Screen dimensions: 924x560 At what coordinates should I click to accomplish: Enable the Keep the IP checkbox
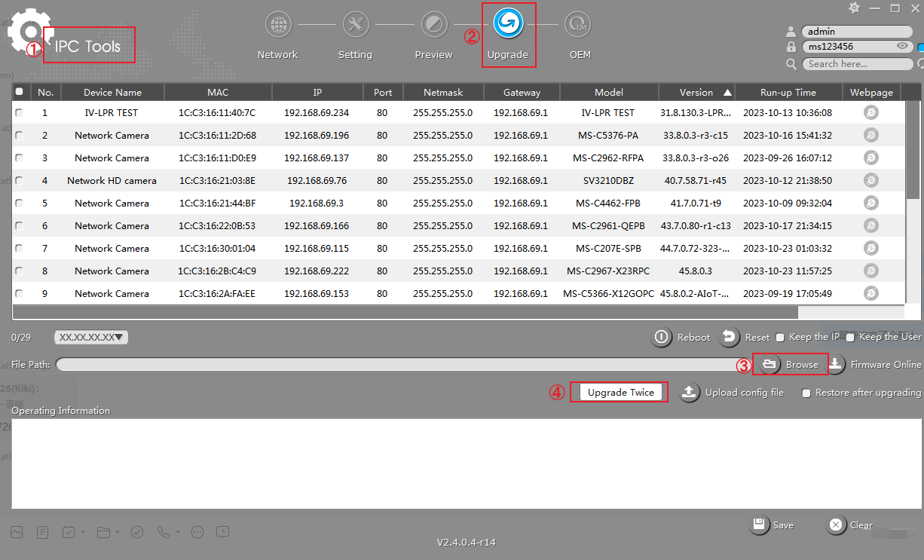pos(780,337)
